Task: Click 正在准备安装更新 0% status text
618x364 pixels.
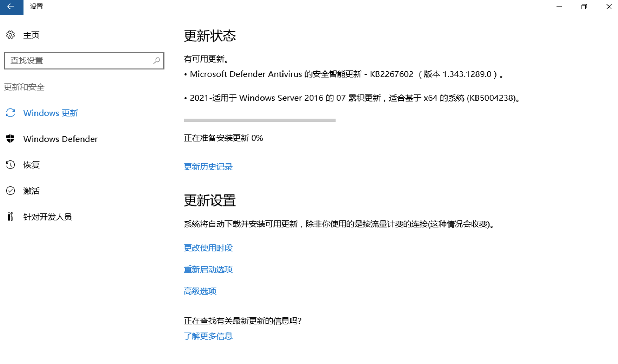Action: coord(223,138)
